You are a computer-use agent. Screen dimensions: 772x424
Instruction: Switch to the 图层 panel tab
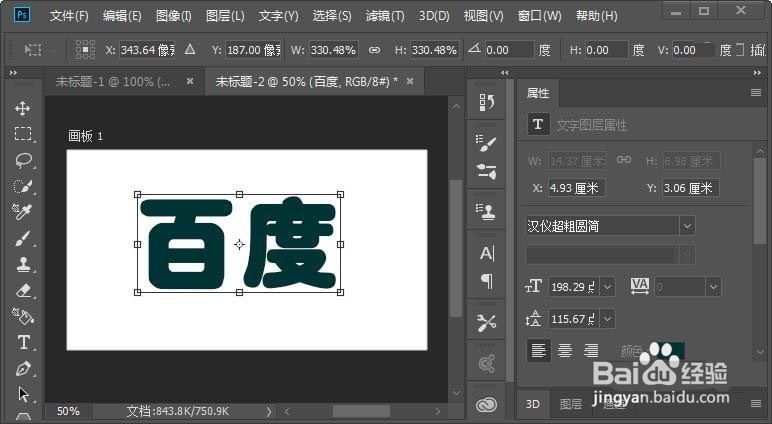point(571,404)
